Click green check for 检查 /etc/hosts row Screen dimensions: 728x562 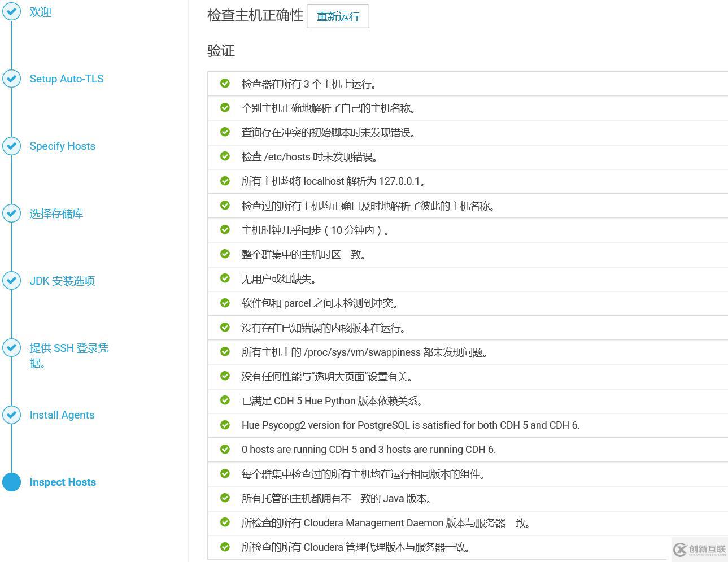click(225, 156)
